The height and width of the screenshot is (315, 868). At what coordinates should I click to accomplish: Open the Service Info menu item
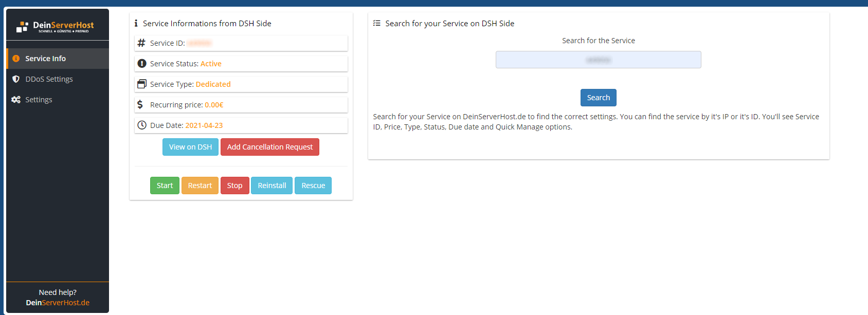pyautogui.click(x=46, y=59)
